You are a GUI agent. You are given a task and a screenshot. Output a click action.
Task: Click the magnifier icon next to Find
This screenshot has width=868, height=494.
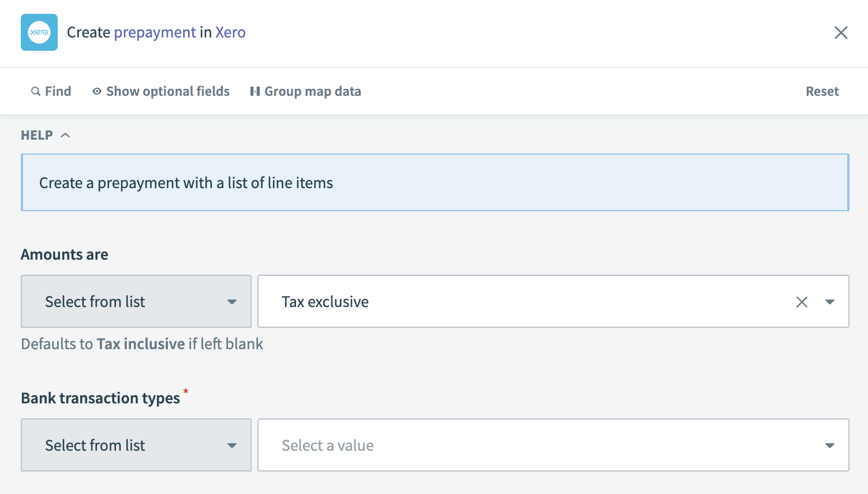[36, 91]
